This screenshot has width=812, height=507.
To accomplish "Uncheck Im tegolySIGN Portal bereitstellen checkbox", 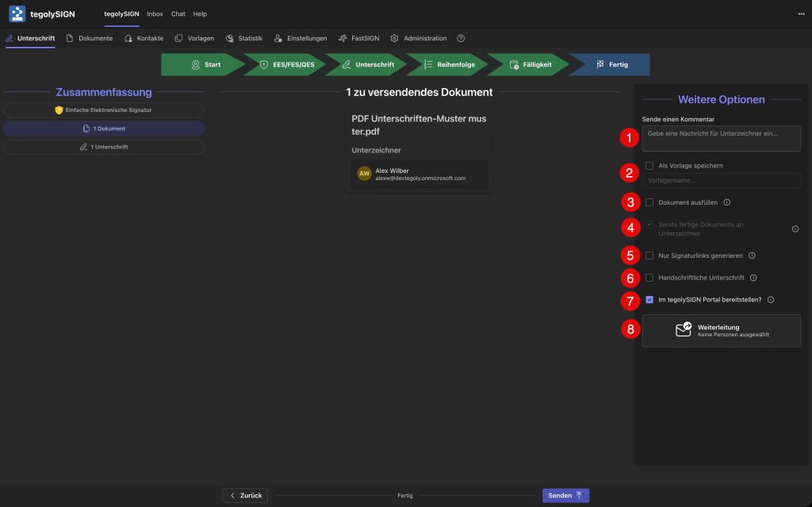I will 649,300.
